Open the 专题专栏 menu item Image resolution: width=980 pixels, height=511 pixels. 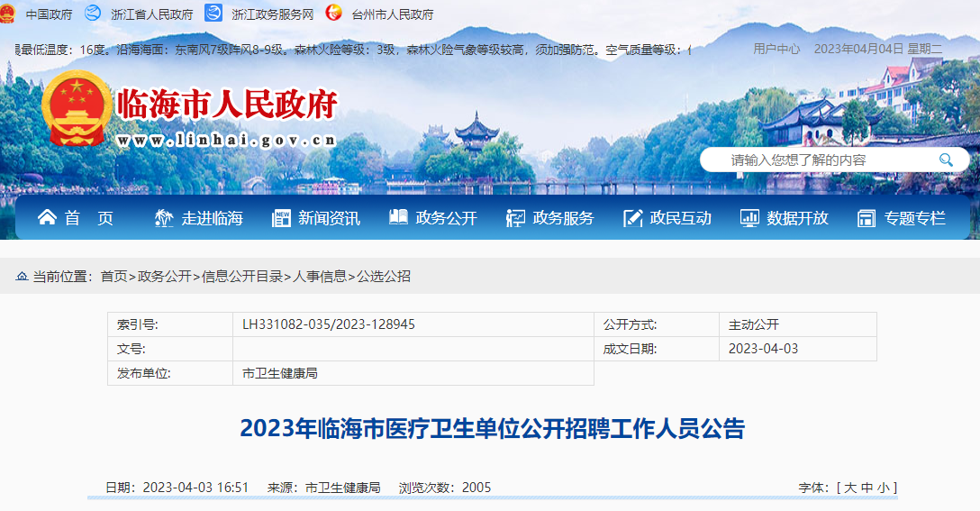[914, 218]
